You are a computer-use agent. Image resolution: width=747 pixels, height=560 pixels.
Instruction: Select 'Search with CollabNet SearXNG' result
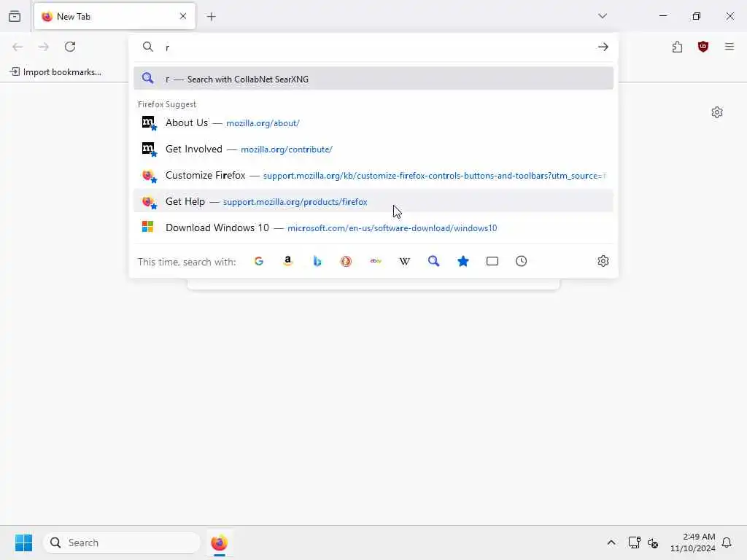373,79
